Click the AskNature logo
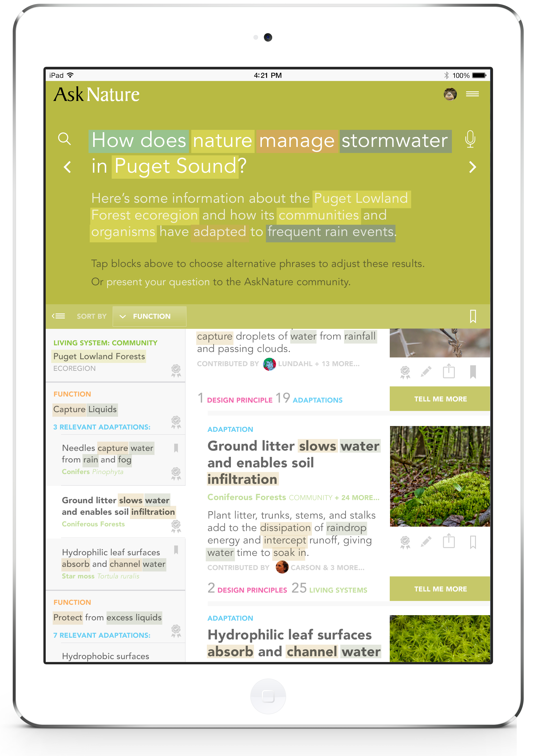This screenshot has width=537, height=756. point(97,95)
